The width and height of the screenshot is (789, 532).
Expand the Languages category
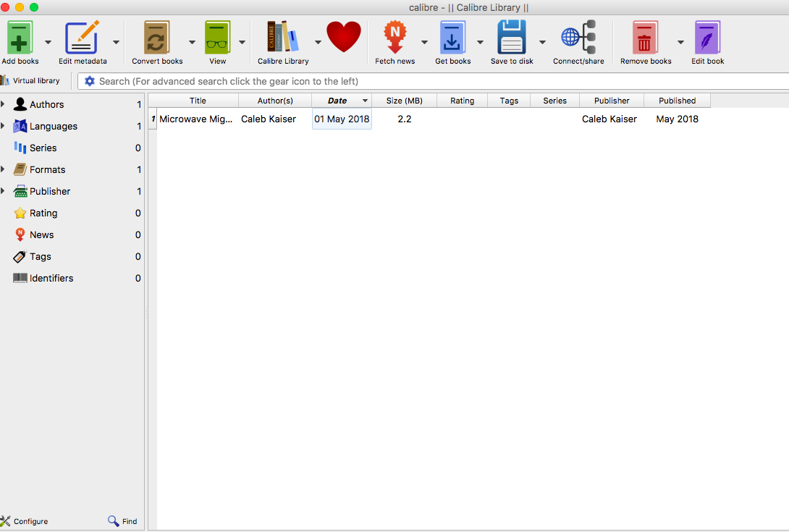[2, 126]
